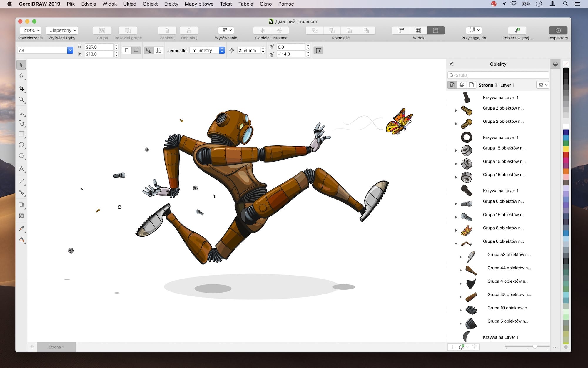Click the Pobierz więcej icon
This screenshot has width=588, height=368.
[x=517, y=30]
